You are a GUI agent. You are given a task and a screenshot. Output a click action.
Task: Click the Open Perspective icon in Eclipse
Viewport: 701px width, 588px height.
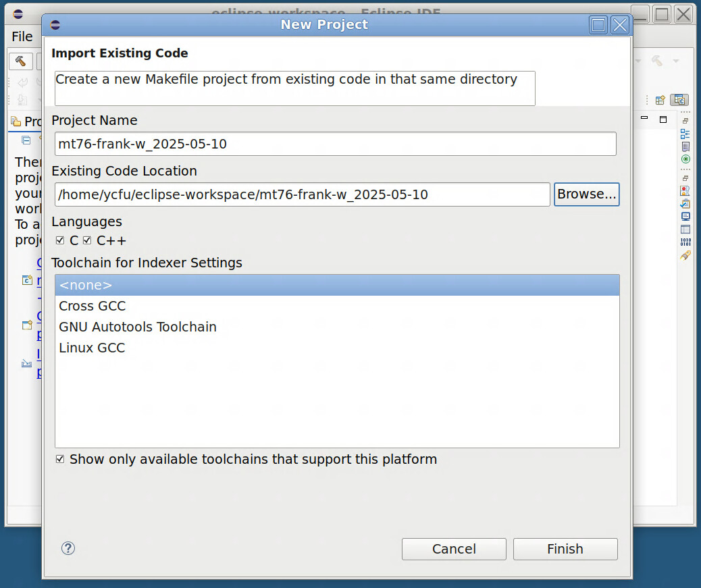[660, 100]
